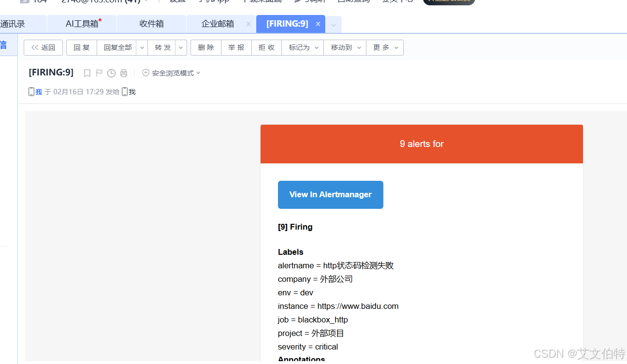Click the Labels heading

coord(291,252)
